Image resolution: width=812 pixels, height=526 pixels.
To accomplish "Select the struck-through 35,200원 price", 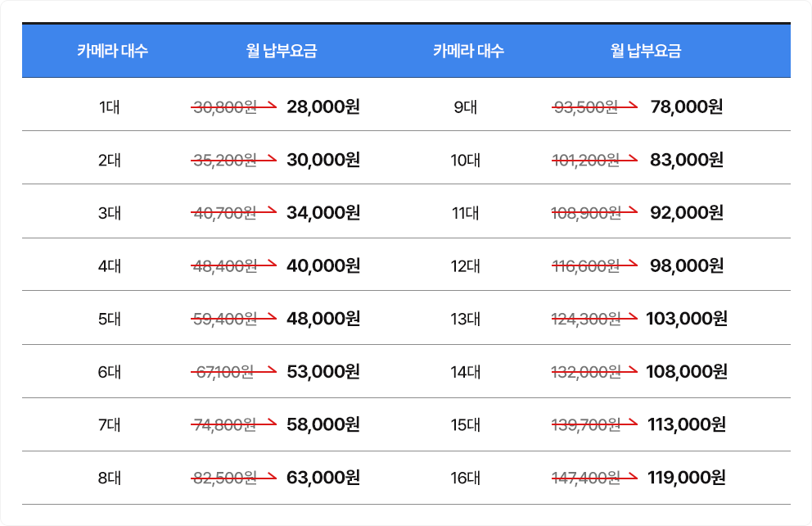I will pyautogui.click(x=225, y=160).
